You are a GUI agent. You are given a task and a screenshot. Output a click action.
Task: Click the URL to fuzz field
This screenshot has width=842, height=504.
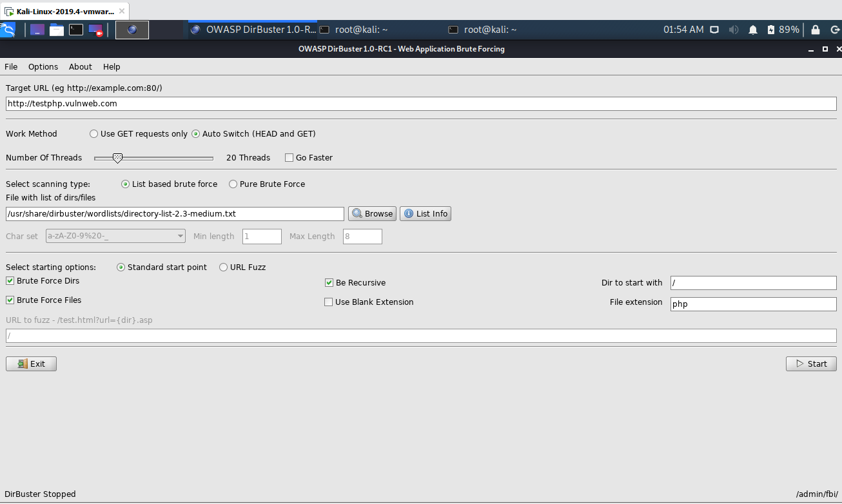[421, 336]
